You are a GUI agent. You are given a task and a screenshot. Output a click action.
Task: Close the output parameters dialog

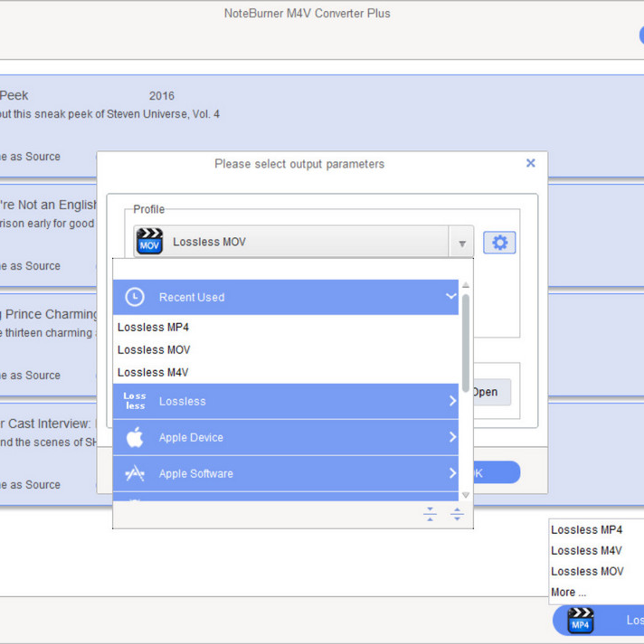[x=530, y=163]
